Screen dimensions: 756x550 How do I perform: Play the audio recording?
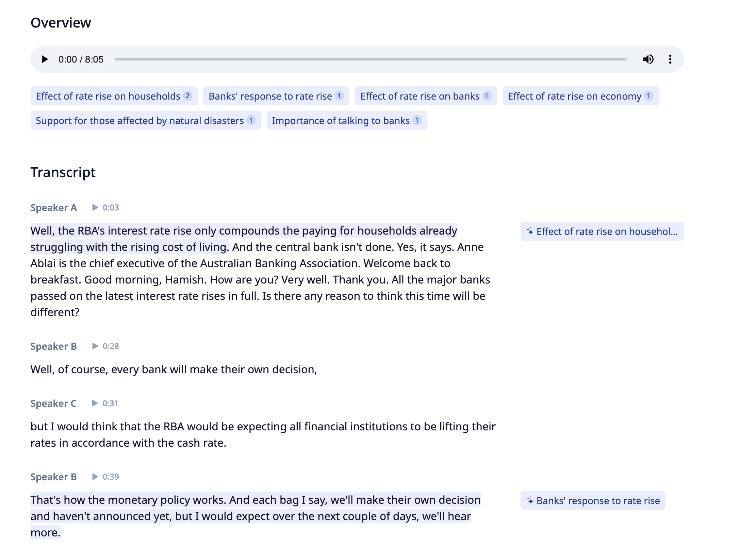[45, 59]
